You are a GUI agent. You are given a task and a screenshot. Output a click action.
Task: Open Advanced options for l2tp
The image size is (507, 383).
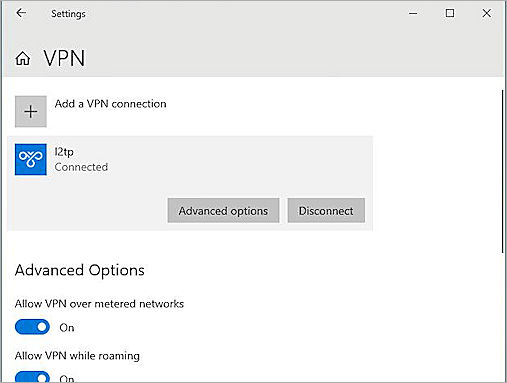223,211
